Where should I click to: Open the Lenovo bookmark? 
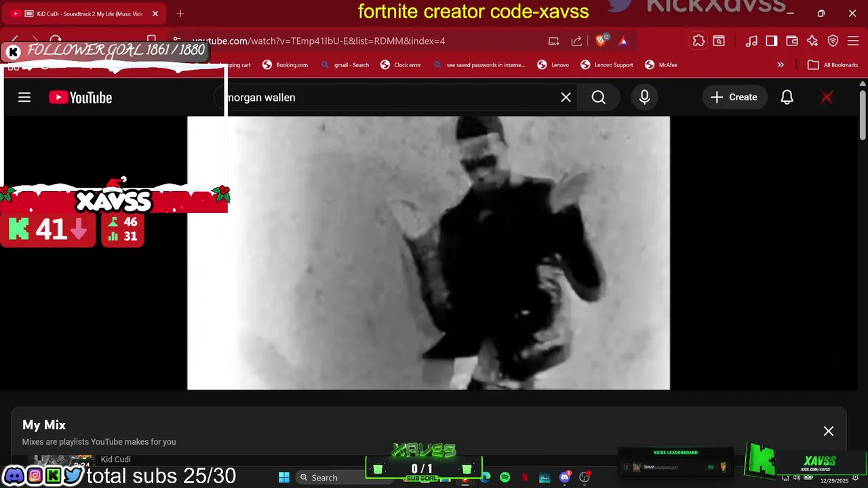553,65
